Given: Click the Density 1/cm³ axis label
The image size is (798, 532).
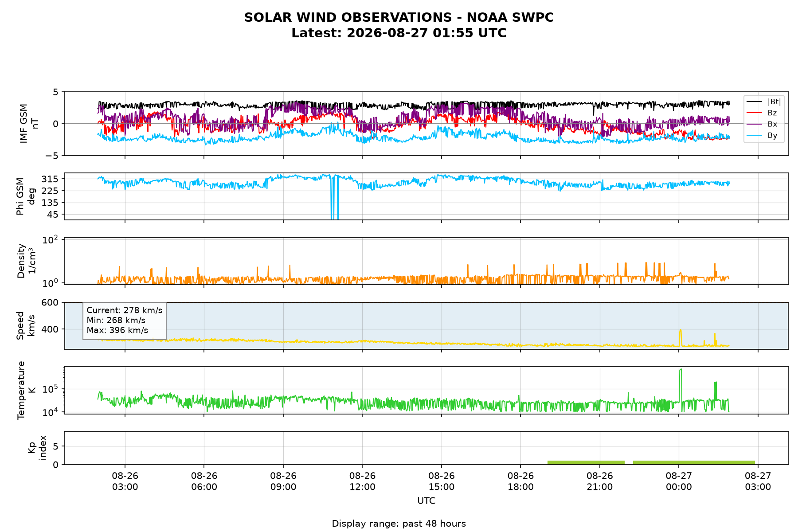Looking at the screenshot, I should point(26,261).
